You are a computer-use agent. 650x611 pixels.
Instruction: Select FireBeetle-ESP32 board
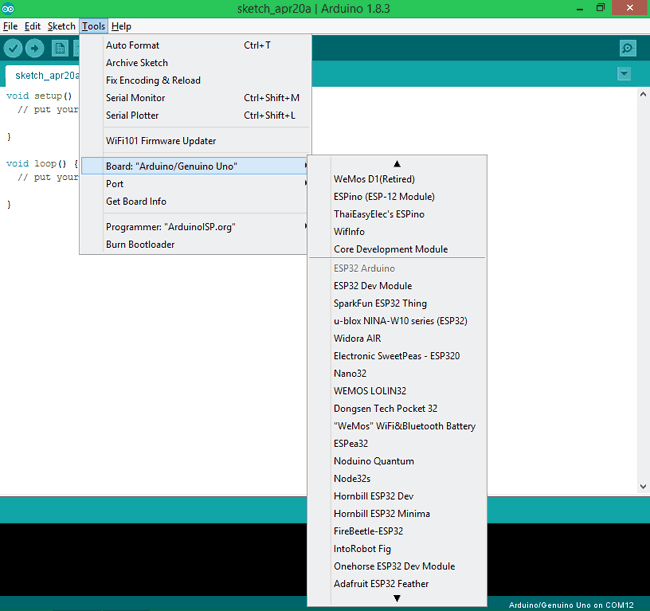397,531
